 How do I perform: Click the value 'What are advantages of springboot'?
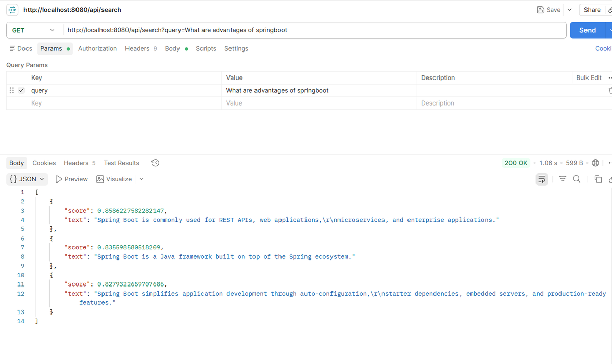(277, 90)
